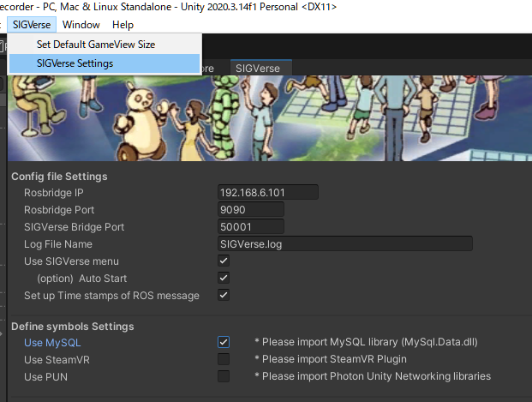Click the SIGVerse Bridge Port field
Image resolution: width=532 pixels, height=402 pixels.
(x=251, y=226)
